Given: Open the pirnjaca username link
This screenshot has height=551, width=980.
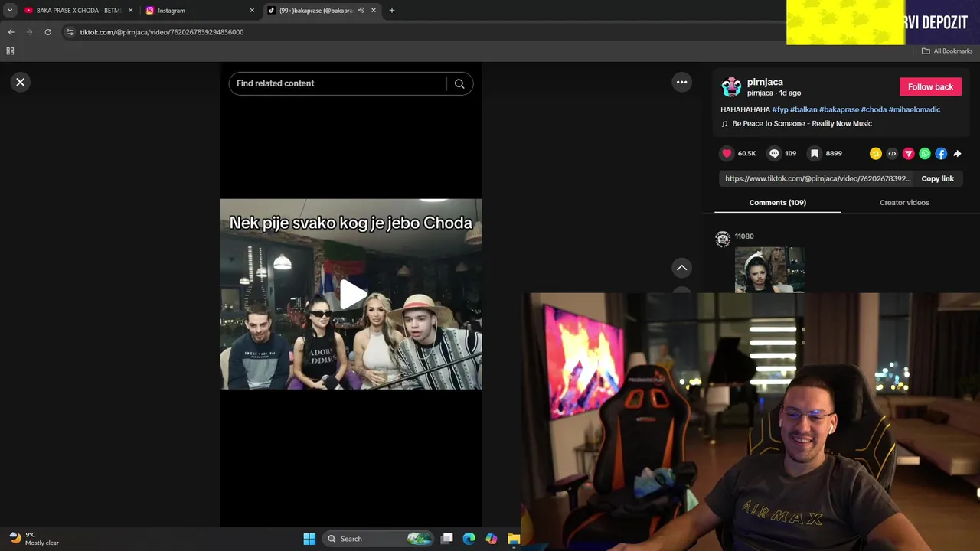Looking at the screenshot, I should tap(765, 82).
